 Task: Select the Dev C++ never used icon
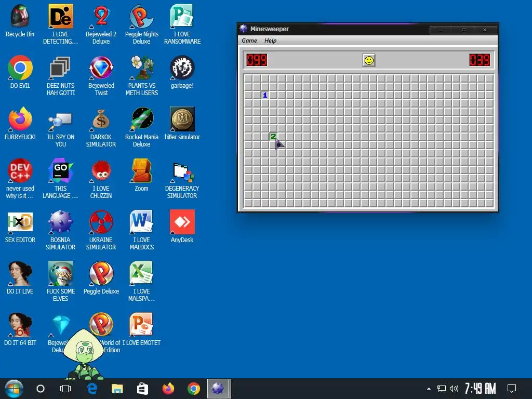pyautogui.click(x=20, y=179)
